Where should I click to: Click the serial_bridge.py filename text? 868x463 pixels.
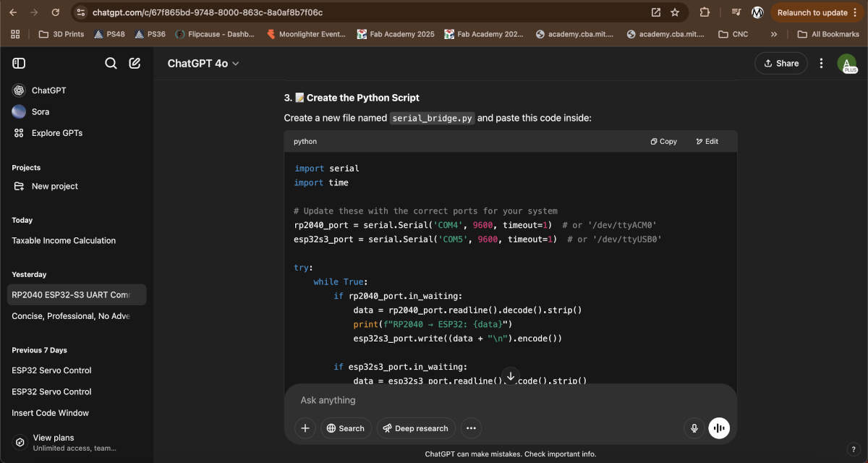(x=433, y=118)
